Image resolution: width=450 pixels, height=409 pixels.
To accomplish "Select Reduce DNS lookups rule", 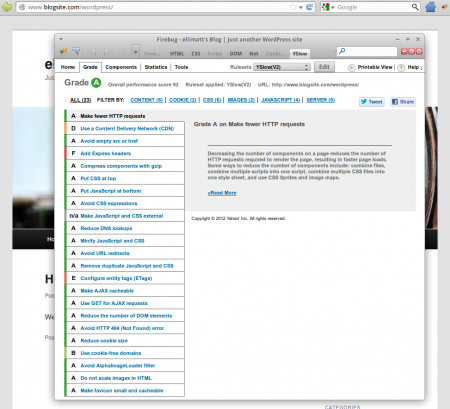I will (124, 228).
